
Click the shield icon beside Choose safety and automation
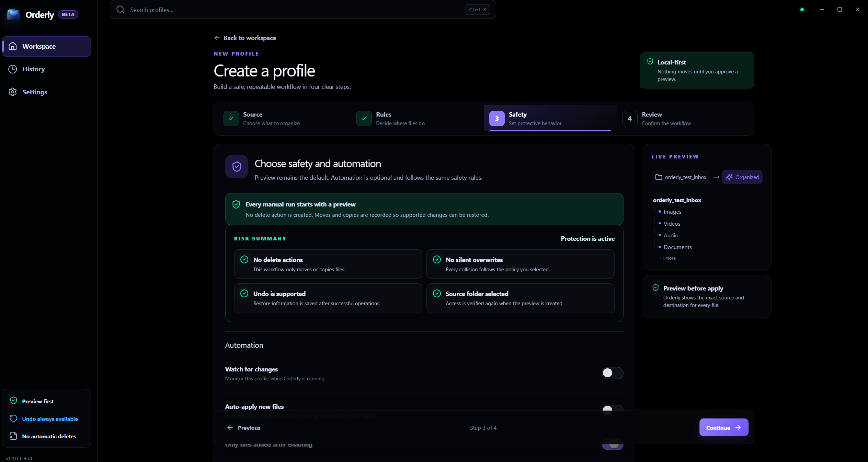tap(237, 167)
